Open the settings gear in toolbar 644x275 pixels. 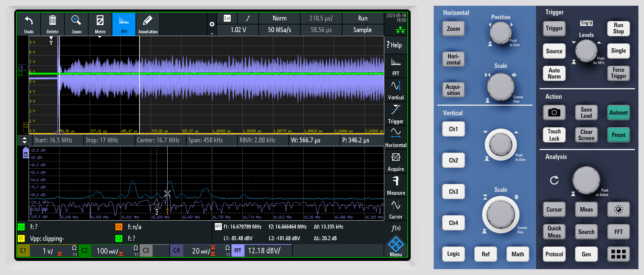pyautogui.click(x=212, y=24)
